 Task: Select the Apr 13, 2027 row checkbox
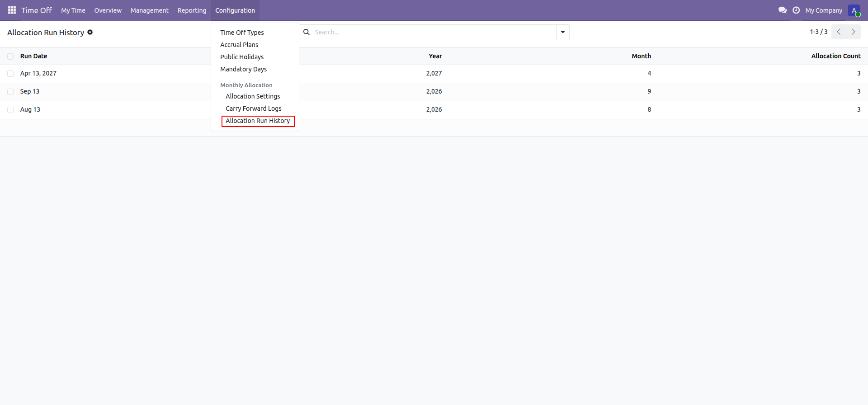pyautogui.click(x=10, y=73)
